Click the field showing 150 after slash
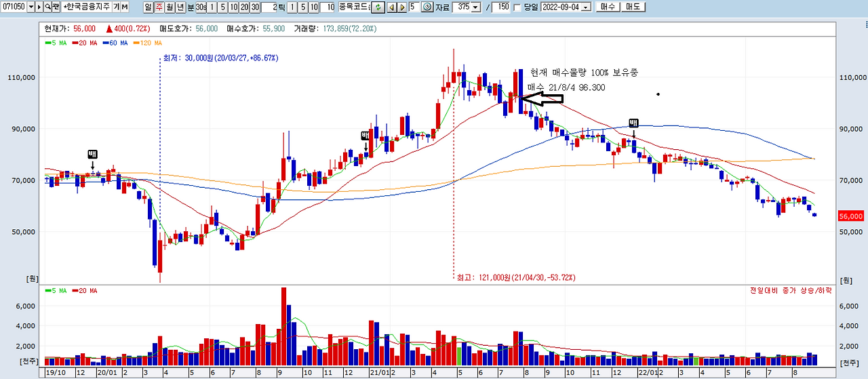Screen dimensions: 868x379 [x=501, y=7]
